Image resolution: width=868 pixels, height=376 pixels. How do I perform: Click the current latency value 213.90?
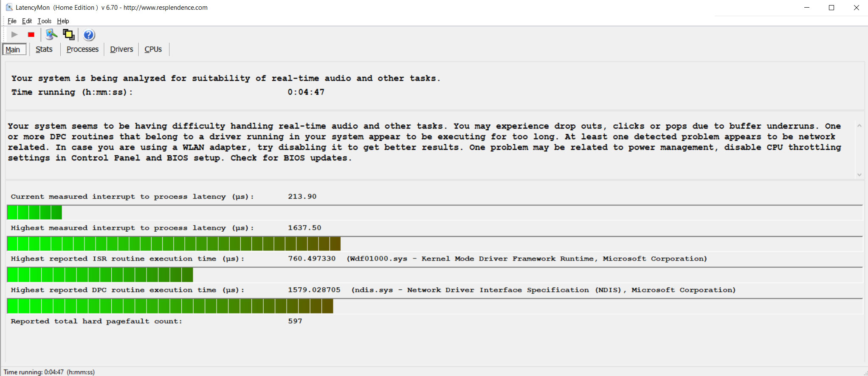coord(302,196)
